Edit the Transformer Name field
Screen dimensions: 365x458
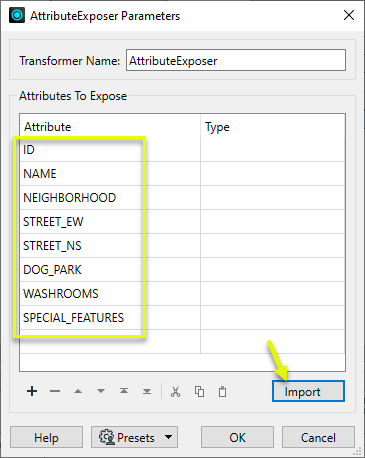[x=236, y=60]
